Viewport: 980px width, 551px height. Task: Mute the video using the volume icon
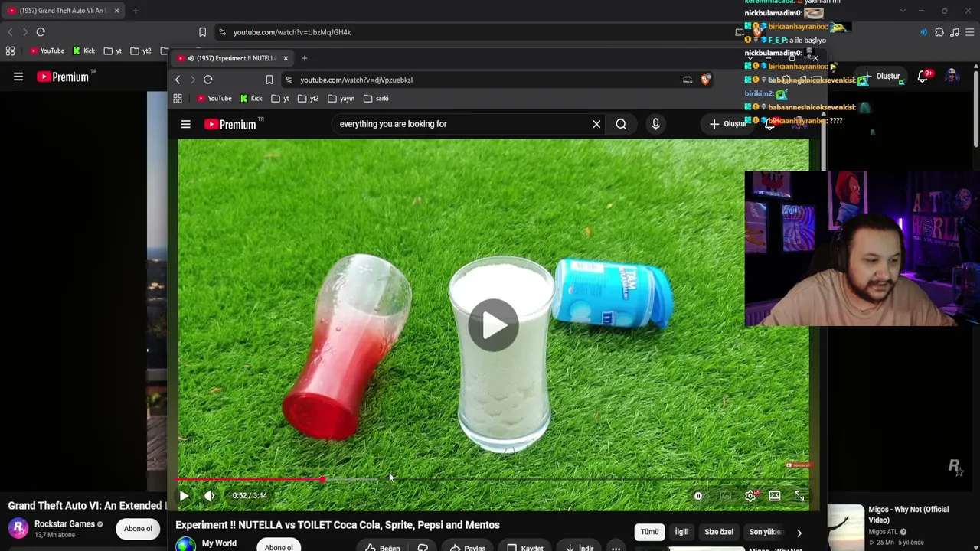(x=210, y=496)
